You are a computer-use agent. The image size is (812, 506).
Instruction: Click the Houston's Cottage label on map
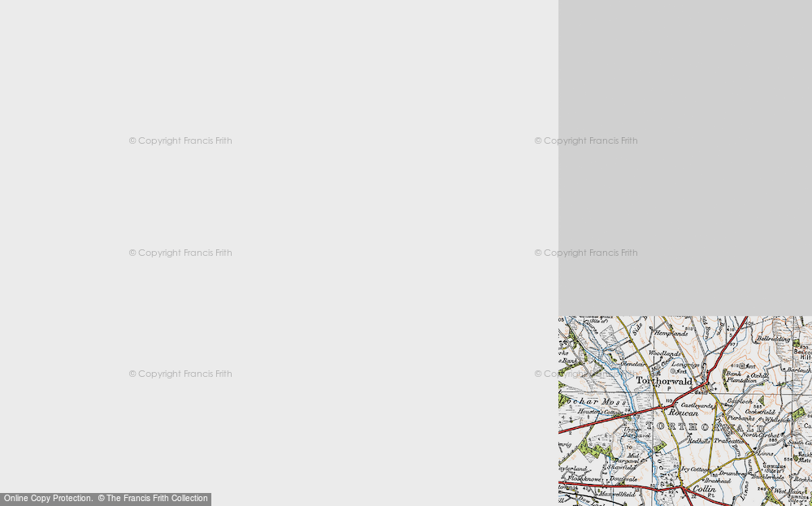click(600, 411)
